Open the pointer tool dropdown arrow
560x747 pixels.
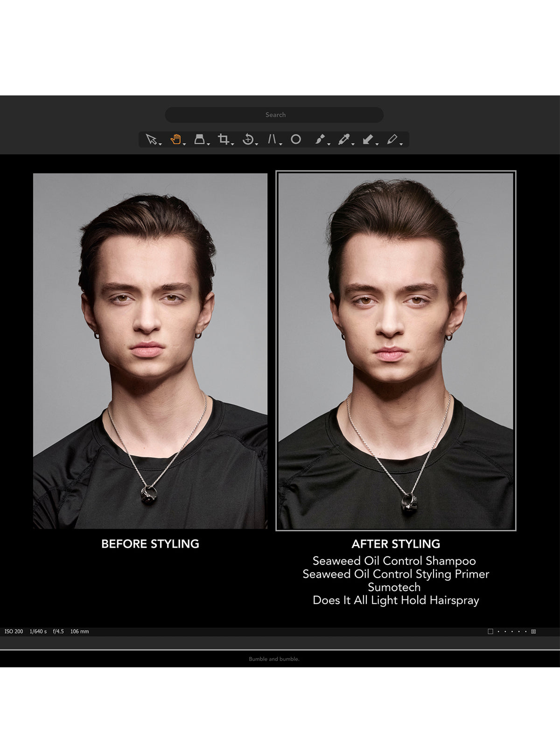tap(160, 144)
